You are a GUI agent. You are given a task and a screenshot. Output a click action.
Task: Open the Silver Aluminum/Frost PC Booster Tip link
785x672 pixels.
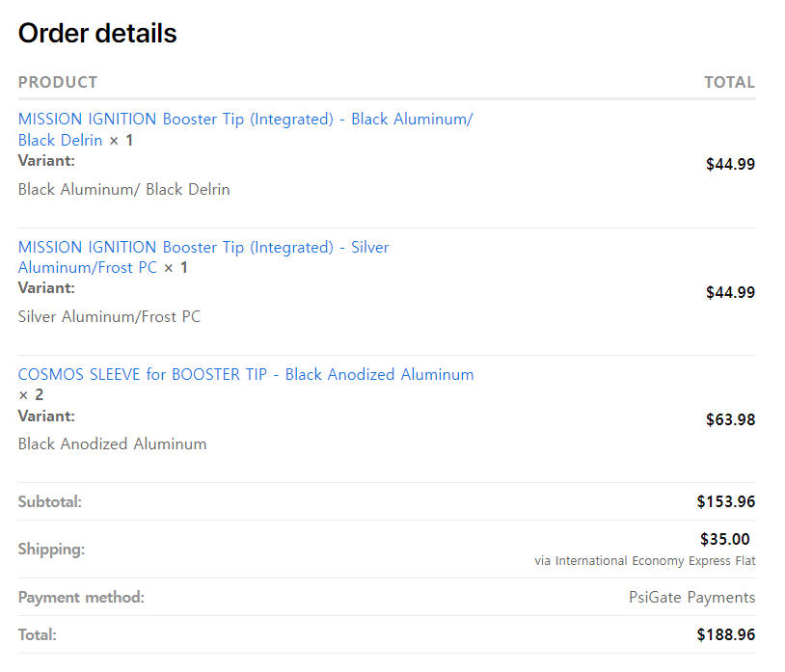point(203,248)
